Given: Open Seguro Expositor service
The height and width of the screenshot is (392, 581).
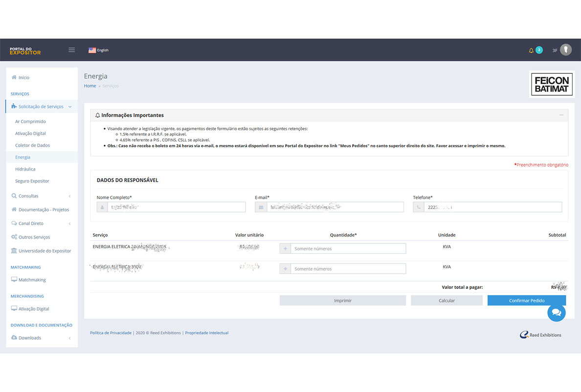Looking at the screenshot, I should pos(32,181).
